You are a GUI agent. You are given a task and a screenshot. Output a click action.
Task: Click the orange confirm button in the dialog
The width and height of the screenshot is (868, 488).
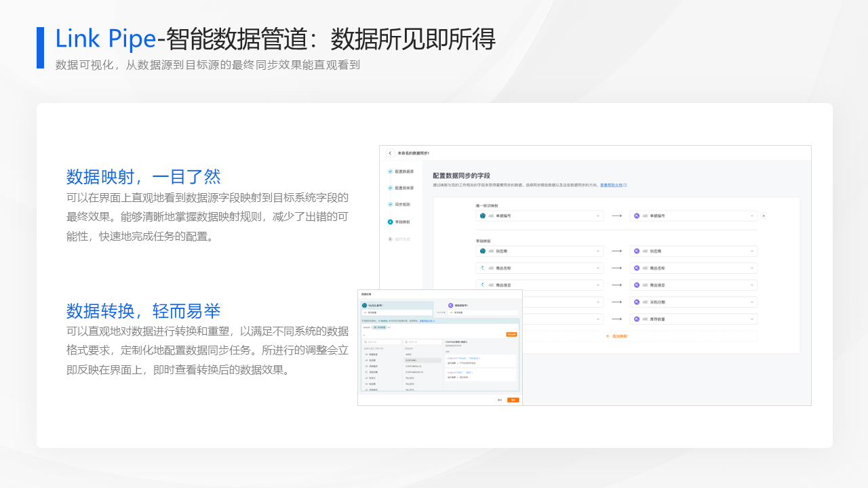point(513,400)
